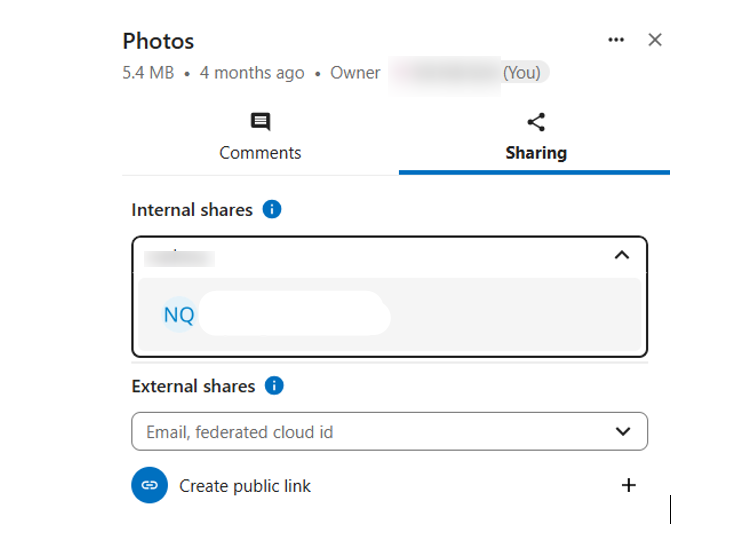Collapse the Internal shares dropdown chevron
Image resolution: width=745 pixels, height=543 pixels.
pos(622,256)
